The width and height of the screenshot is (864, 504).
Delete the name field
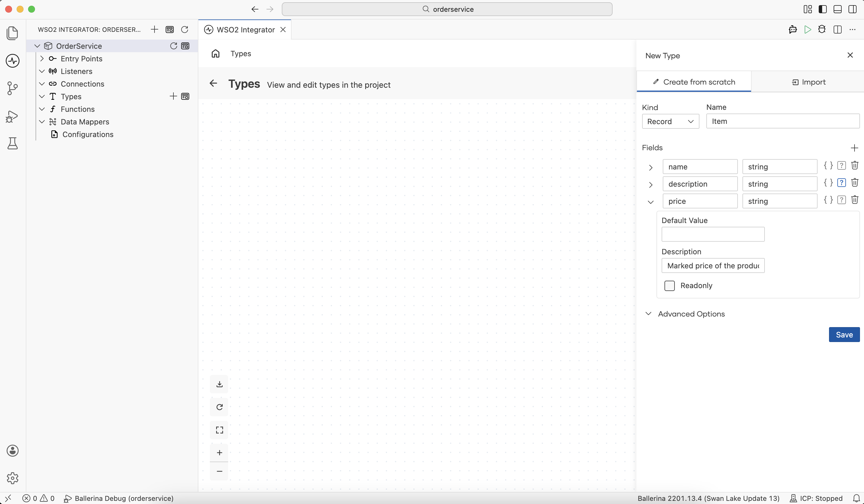(855, 166)
